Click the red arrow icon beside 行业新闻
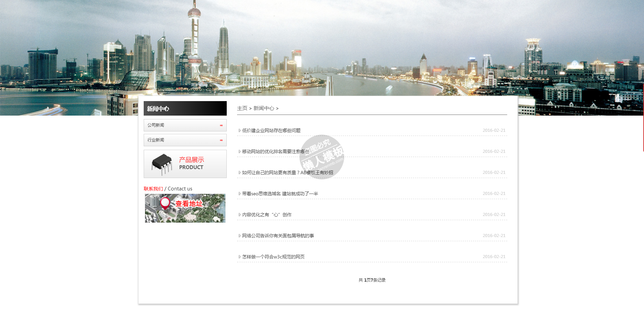This screenshot has height=314, width=644. pos(221,140)
